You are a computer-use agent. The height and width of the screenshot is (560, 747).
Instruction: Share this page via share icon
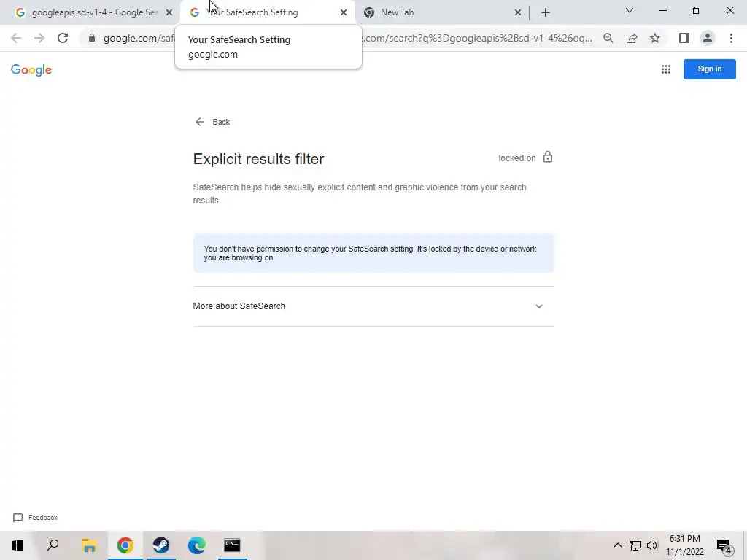click(632, 38)
